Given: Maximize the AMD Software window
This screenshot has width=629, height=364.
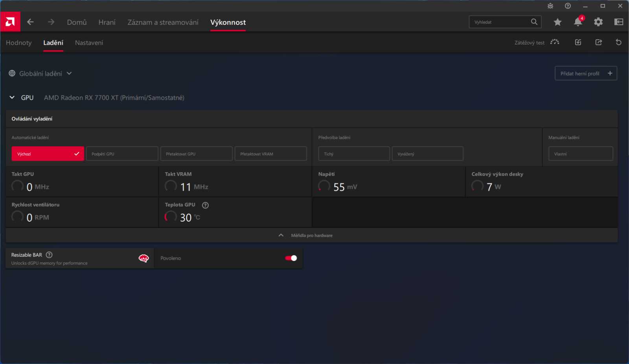Looking at the screenshot, I should coord(603,6).
